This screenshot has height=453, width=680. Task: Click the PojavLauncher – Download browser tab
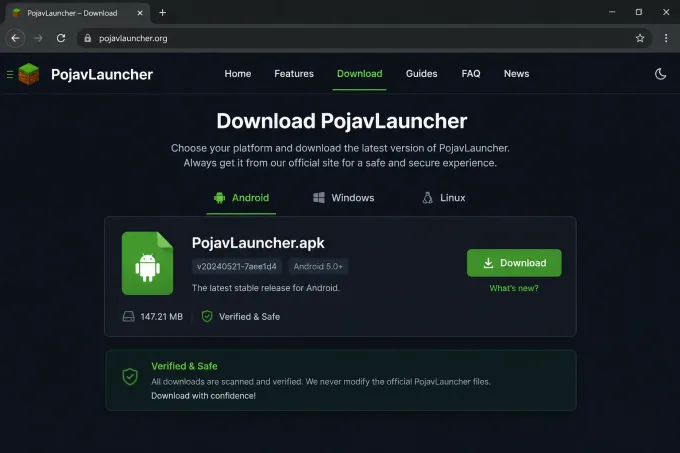pyautogui.click(x=76, y=13)
